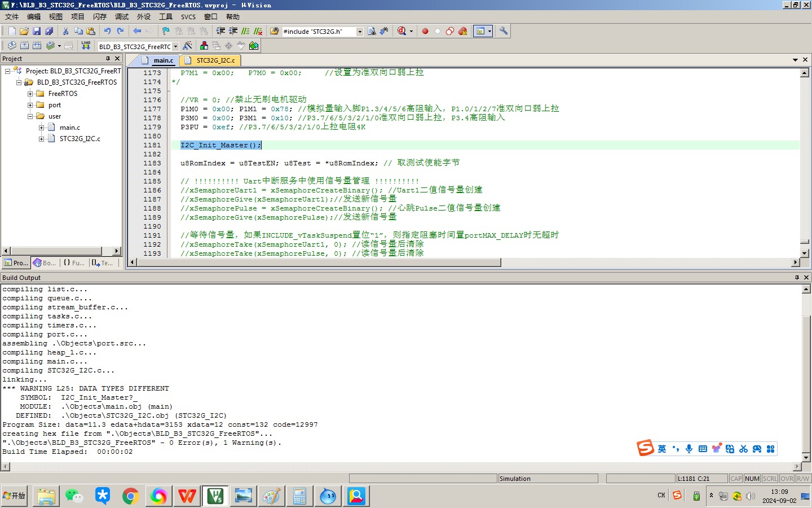Open the Pack Installer icon
This screenshot has height=508, width=812.
click(254, 46)
